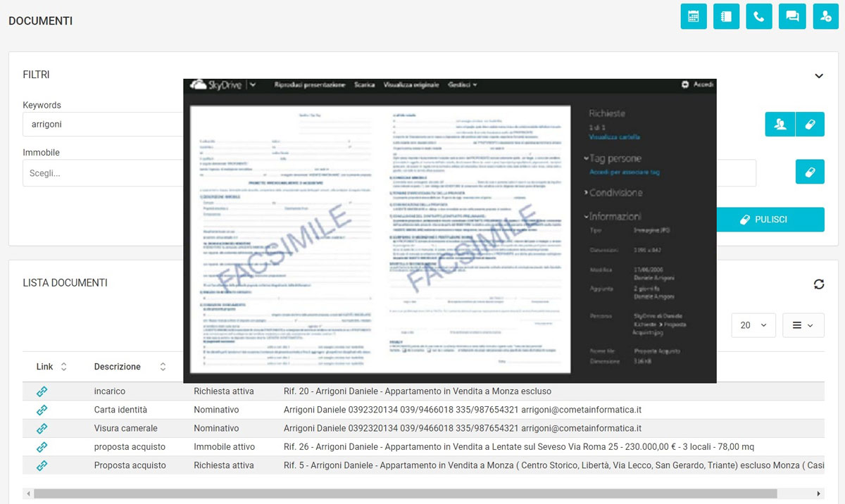The height and width of the screenshot is (504, 845).
Task: Clear the Keywords field using its eraser icon
Action: (810, 124)
